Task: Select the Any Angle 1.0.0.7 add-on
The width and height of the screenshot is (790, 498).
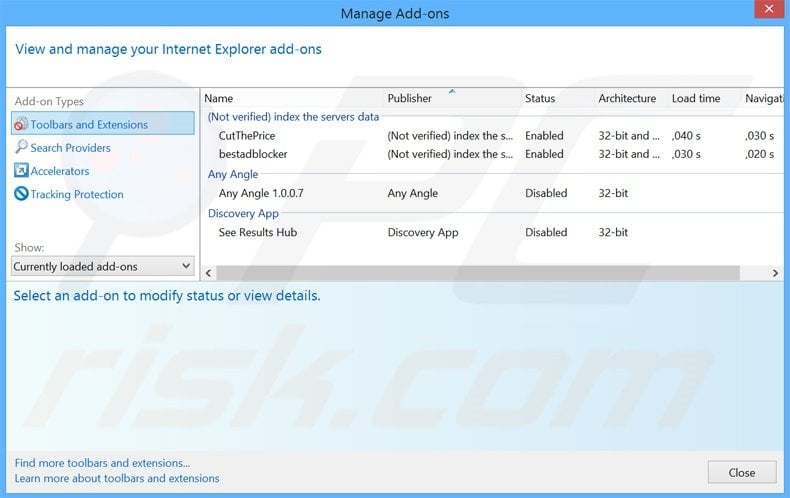Action: [x=493, y=193]
